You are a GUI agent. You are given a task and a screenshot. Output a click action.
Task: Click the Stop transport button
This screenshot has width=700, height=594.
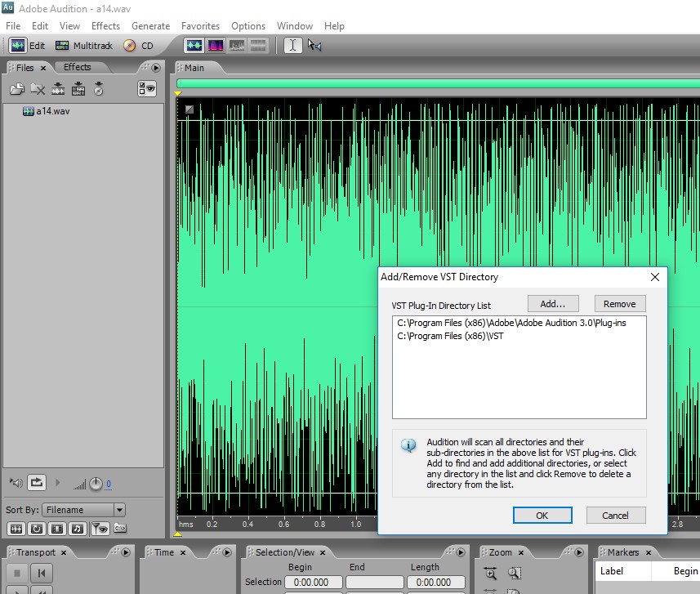pyautogui.click(x=17, y=573)
